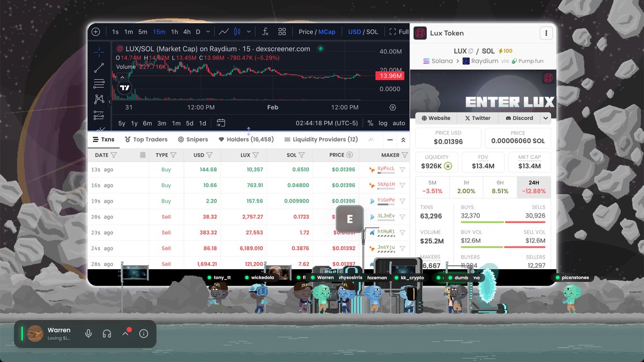
Task: Open the go-to-date calendar icon
Action: coord(221,123)
